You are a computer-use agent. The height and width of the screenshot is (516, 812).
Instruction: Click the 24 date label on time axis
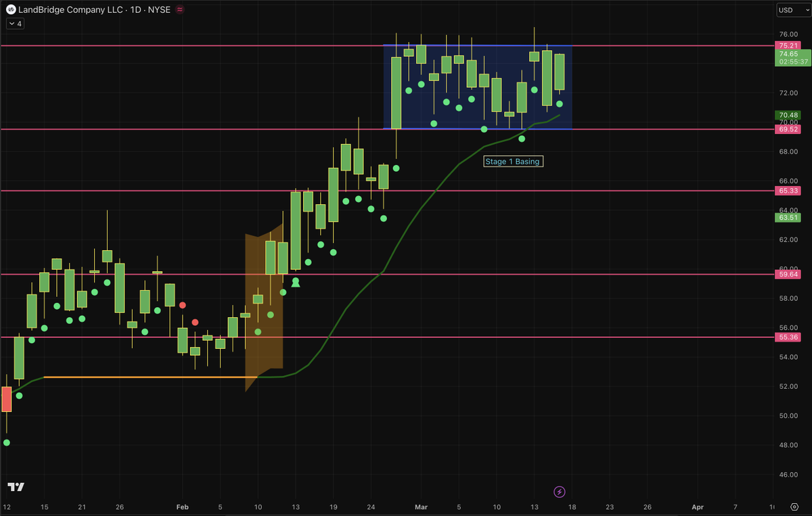(x=371, y=507)
